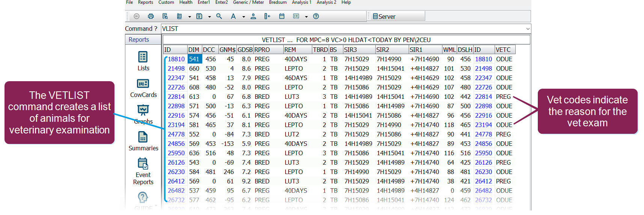Open the Reports menu
Screen dimensions: 644x215
(x=146, y=2)
